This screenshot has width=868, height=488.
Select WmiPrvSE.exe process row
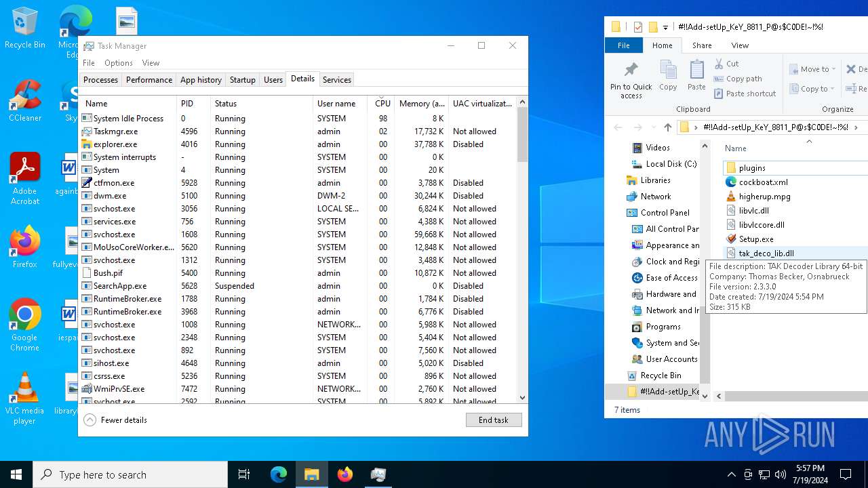pos(298,389)
